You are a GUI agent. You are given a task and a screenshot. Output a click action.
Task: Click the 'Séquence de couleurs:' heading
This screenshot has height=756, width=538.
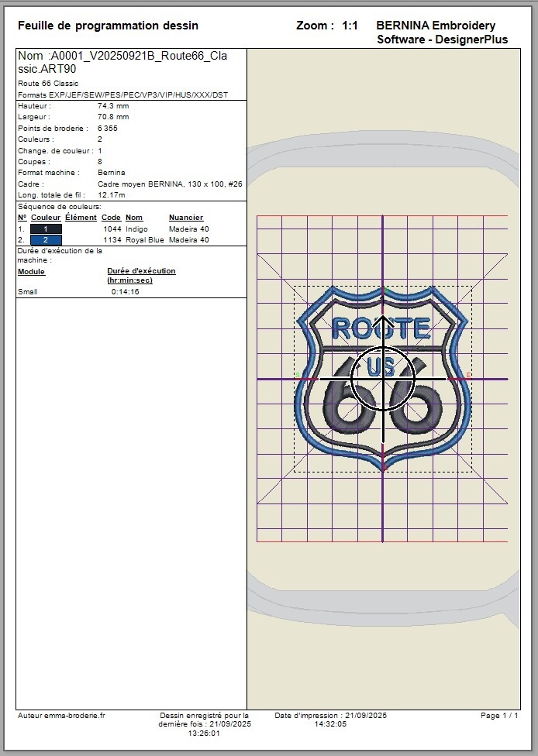pyautogui.click(x=60, y=207)
